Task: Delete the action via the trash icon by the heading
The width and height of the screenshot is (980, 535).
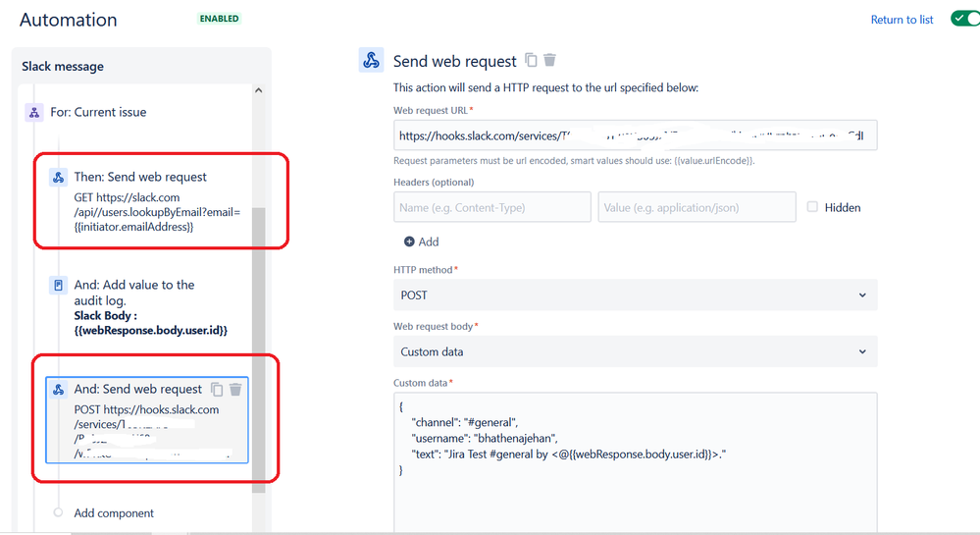Action: [549, 60]
